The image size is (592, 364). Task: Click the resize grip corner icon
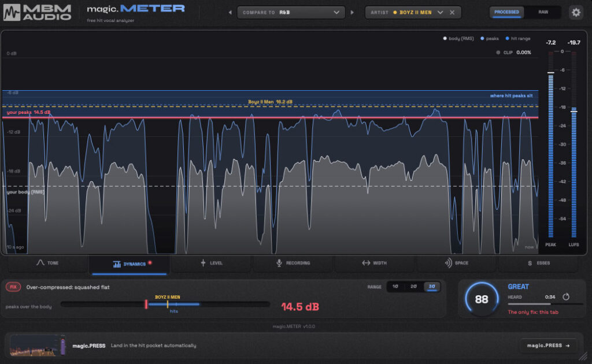(583, 356)
